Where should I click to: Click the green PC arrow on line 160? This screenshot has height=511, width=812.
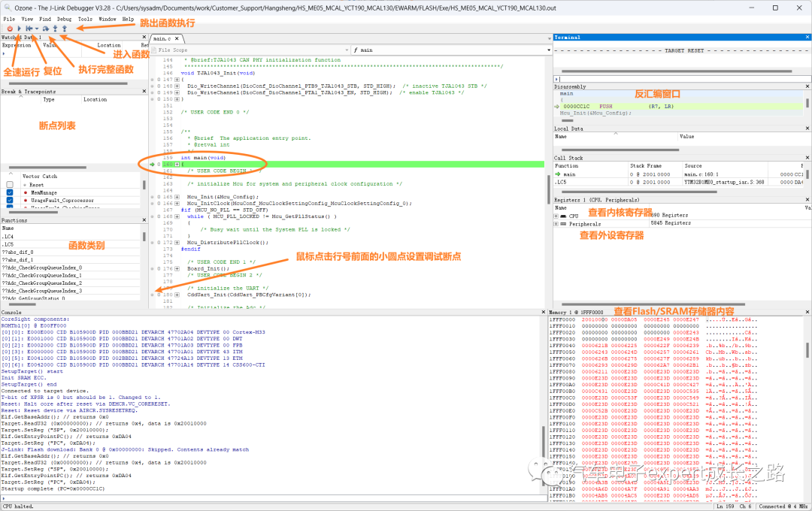[152, 164]
